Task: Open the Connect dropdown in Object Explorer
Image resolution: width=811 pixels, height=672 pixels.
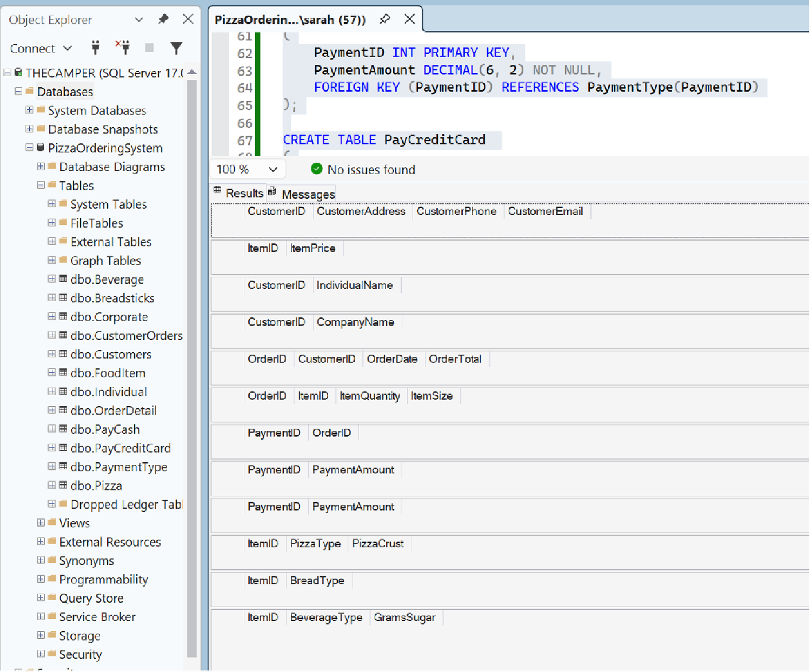Action: tap(41, 49)
